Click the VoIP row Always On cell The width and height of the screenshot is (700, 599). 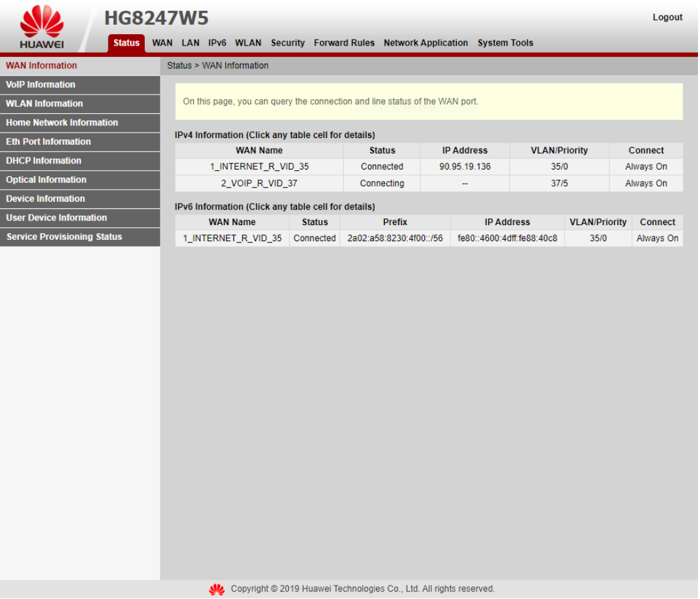click(646, 184)
